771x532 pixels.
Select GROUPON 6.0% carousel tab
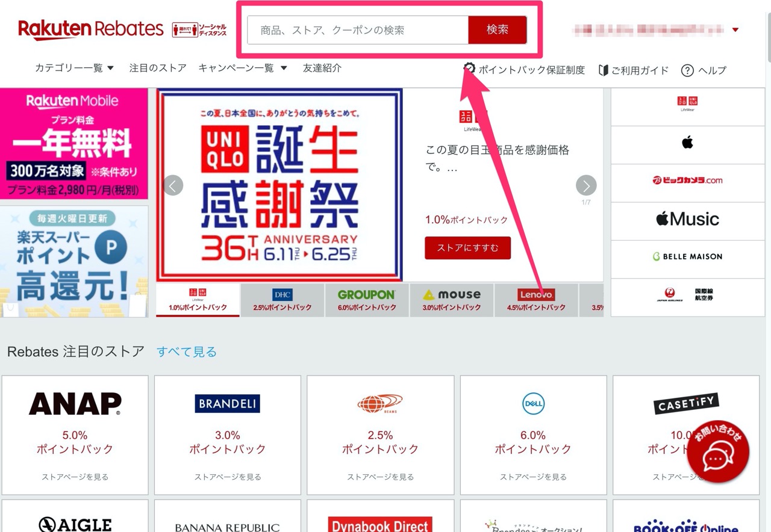point(367,300)
